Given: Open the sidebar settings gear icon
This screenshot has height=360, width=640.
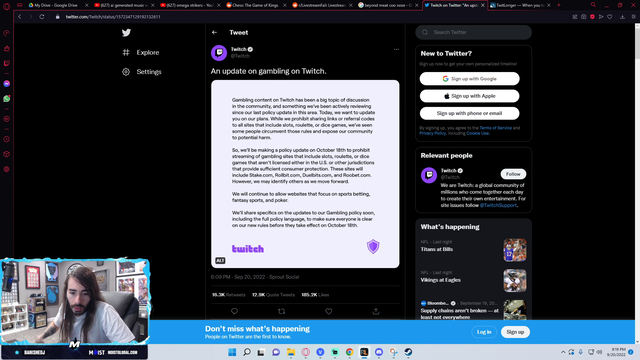Looking at the screenshot, I should 7,169.
